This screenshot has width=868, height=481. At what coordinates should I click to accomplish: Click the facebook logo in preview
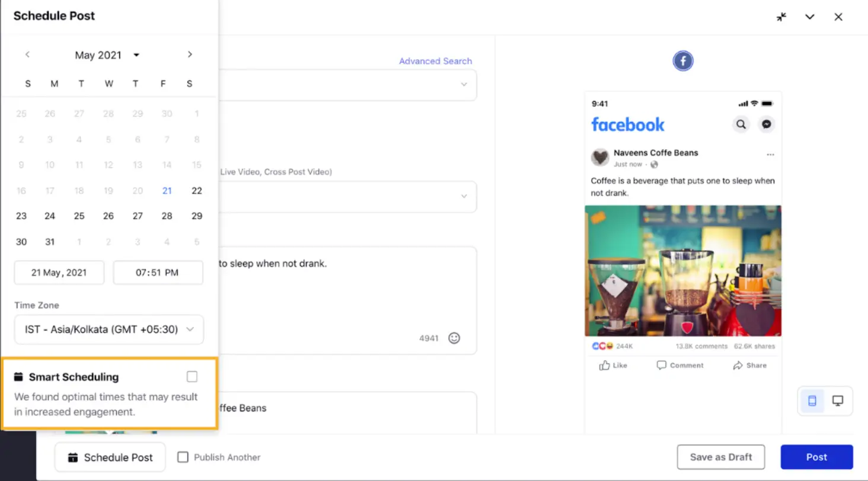click(628, 125)
